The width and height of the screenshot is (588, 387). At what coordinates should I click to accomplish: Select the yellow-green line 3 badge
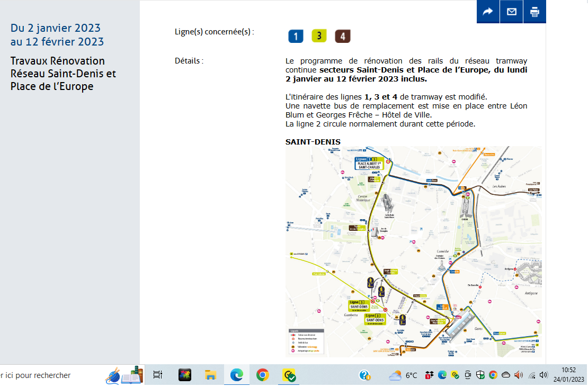[x=319, y=36]
